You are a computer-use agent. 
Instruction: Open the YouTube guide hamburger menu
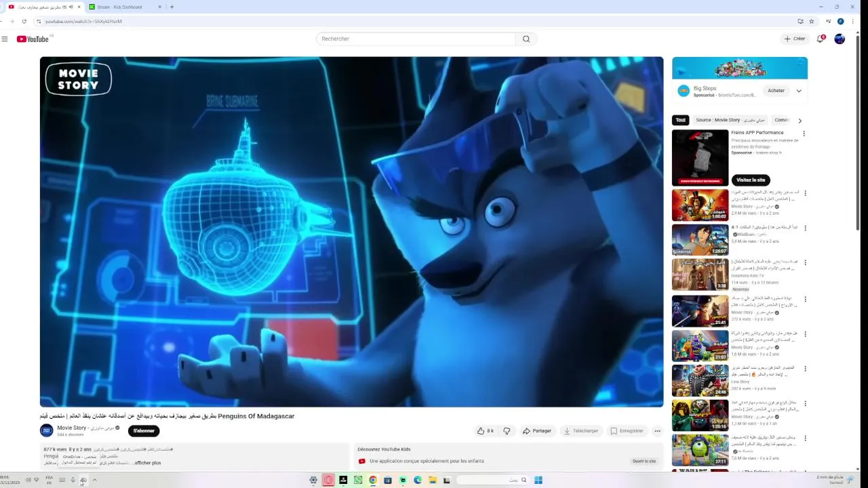[5, 39]
